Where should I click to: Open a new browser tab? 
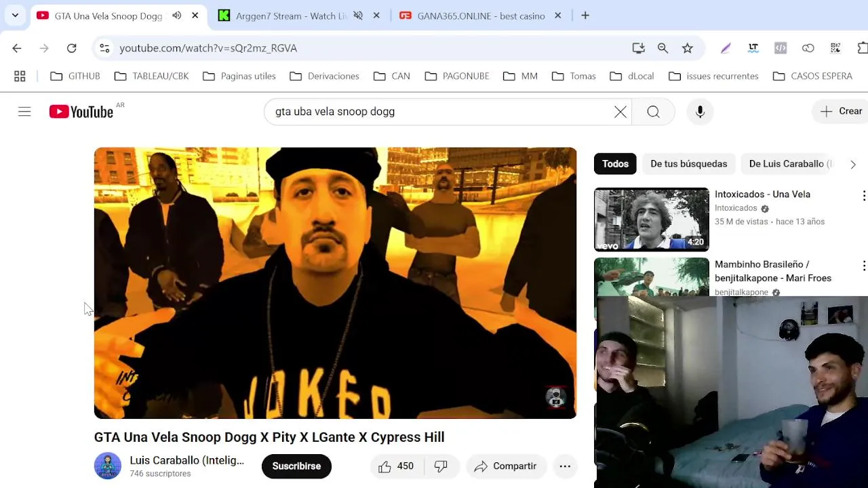pos(585,16)
